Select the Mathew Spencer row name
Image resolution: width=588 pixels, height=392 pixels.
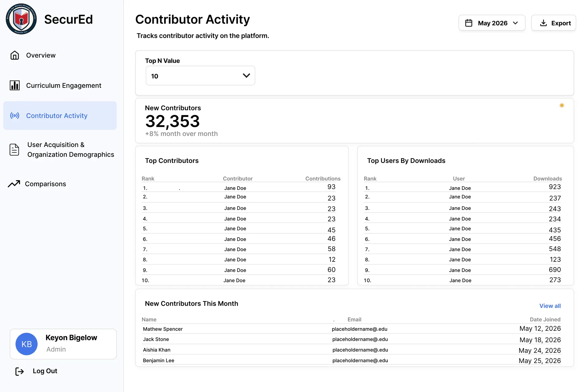point(163,329)
